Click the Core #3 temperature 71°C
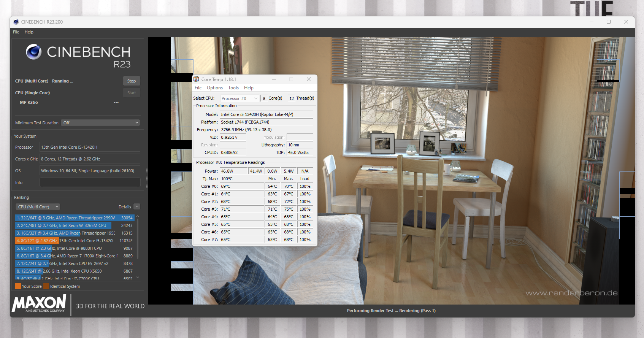Image resolution: width=644 pixels, height=338 pixels. 241,209
